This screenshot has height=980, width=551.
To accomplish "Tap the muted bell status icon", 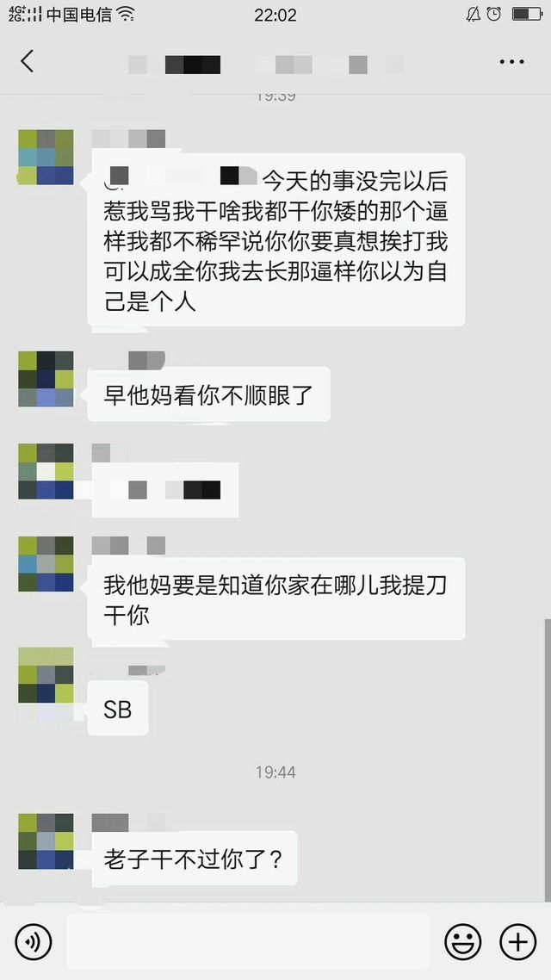I will (x=474, y=14).
